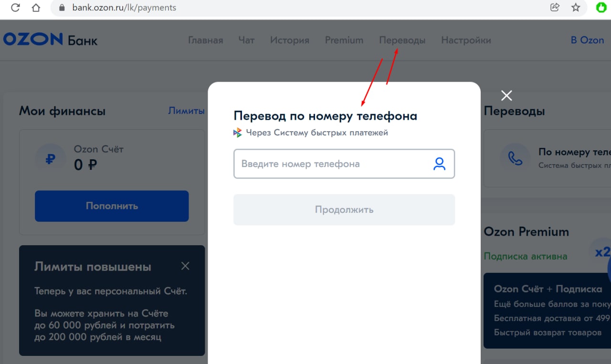Open the Чат menu item
611x364 pixels.
(x=246, y=40)
